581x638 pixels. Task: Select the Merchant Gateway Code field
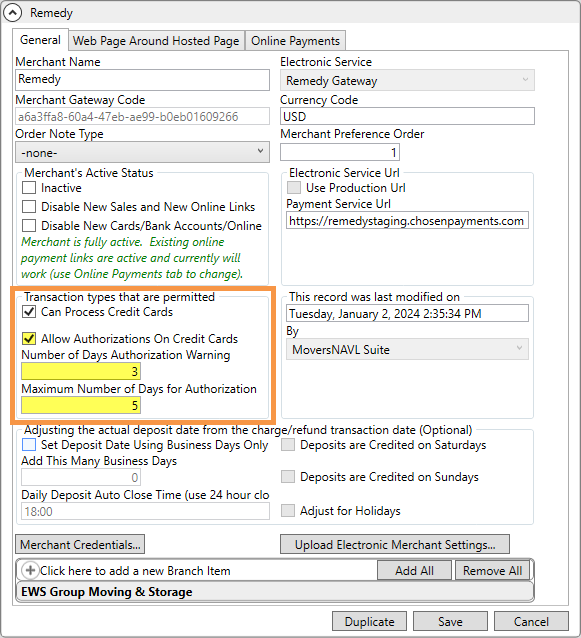pyautogui.click(x=142, y=116)
